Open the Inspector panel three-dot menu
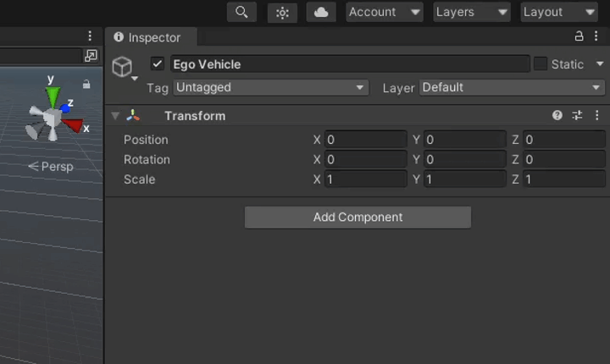 [x=596, y=36]
